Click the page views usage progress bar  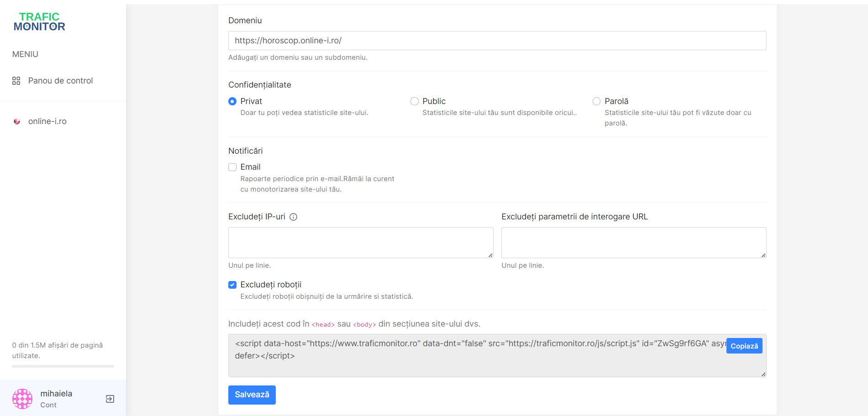(x=63, y=366)
